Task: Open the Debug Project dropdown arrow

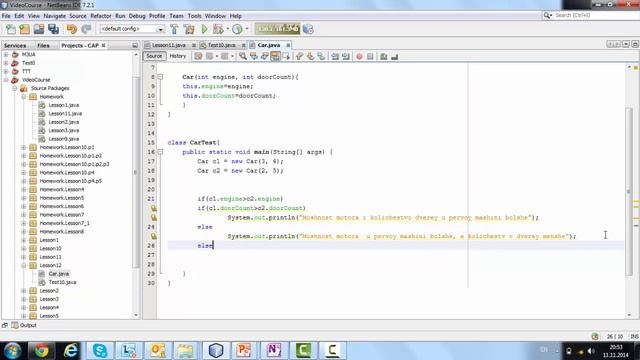Action: point(227,29)
